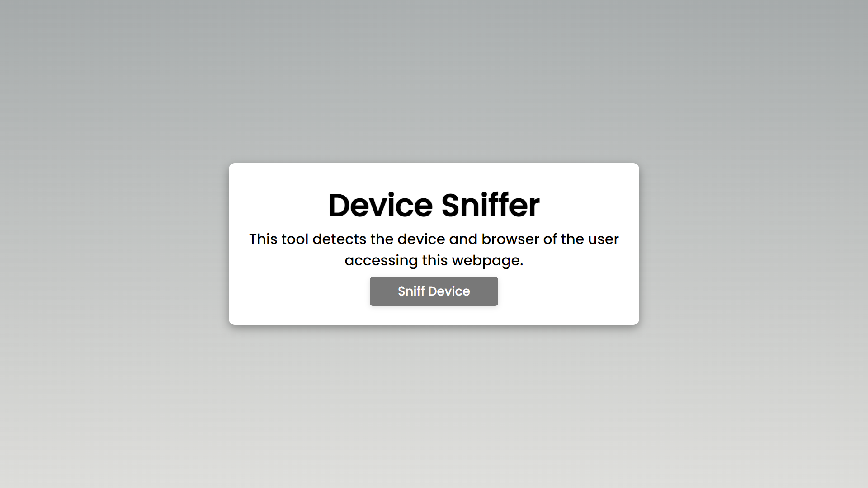Click the Sniff Device button
This screenshot has width=868, height=488.
[434, 291]
